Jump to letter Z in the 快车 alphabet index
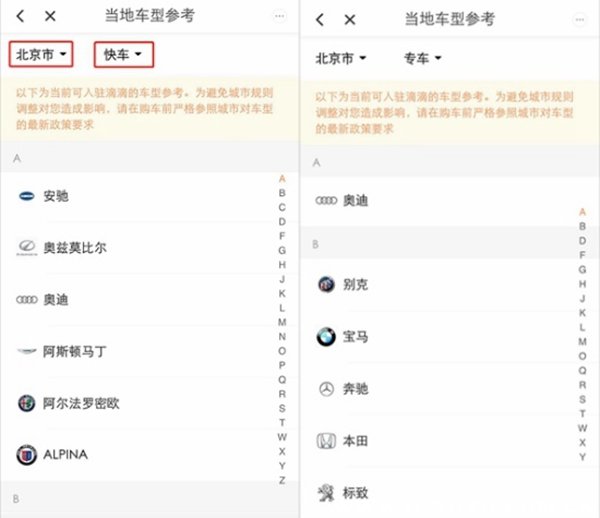The image size is (600, 518). point(282,480)
